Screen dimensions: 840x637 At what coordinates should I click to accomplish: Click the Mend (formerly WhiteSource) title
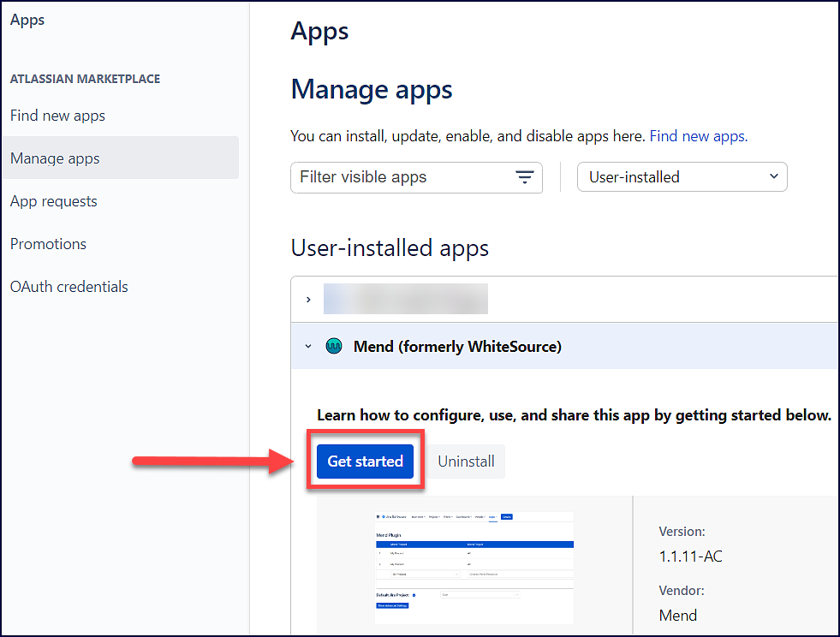(x=457, y=347)
